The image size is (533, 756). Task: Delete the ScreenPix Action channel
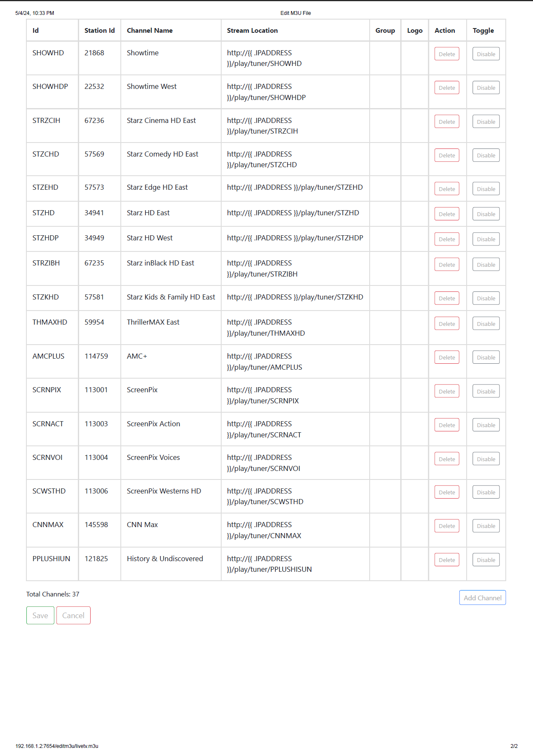pyautogui.click(x=447, y=425)
